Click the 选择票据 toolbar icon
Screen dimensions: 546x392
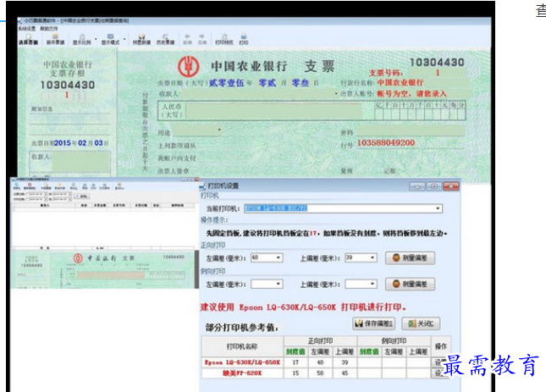(28, 39)
